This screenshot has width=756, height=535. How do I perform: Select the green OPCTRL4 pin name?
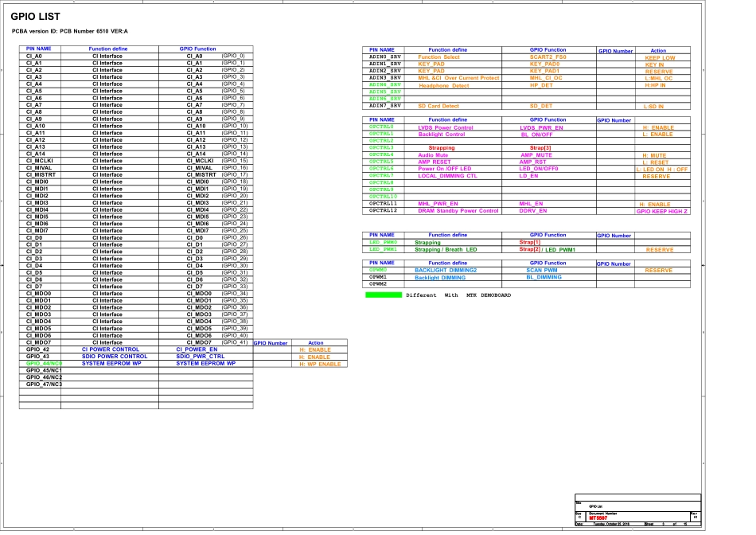pyautogui.click(x=381, y=155)
